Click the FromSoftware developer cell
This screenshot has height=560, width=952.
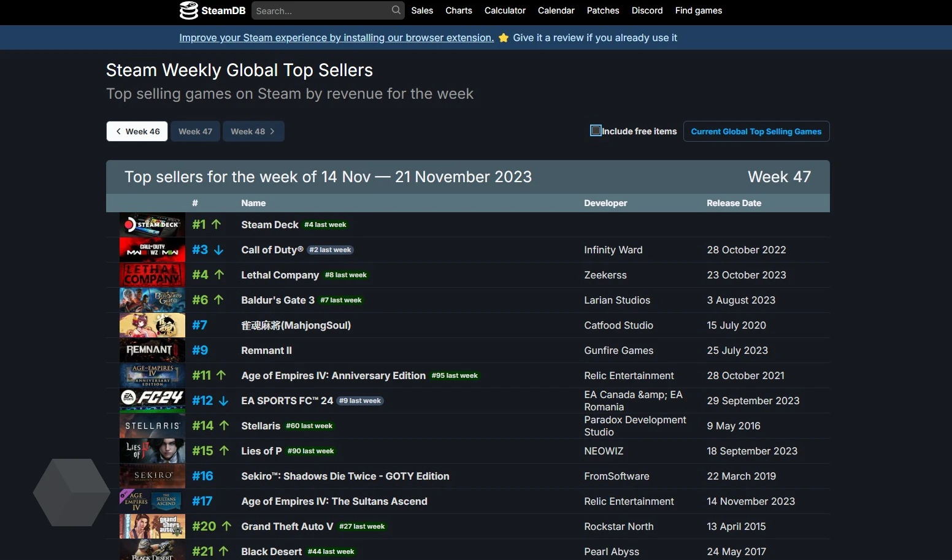616,476
